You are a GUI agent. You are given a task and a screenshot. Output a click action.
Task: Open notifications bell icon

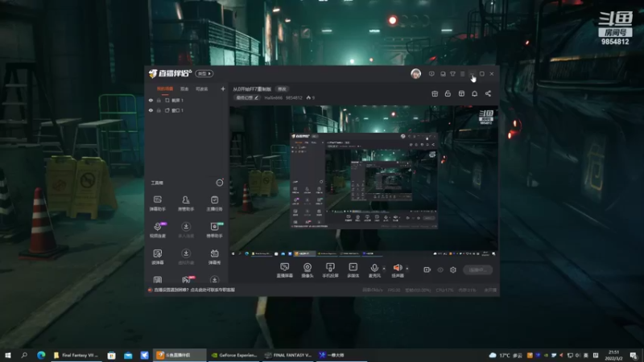(474, 93)
